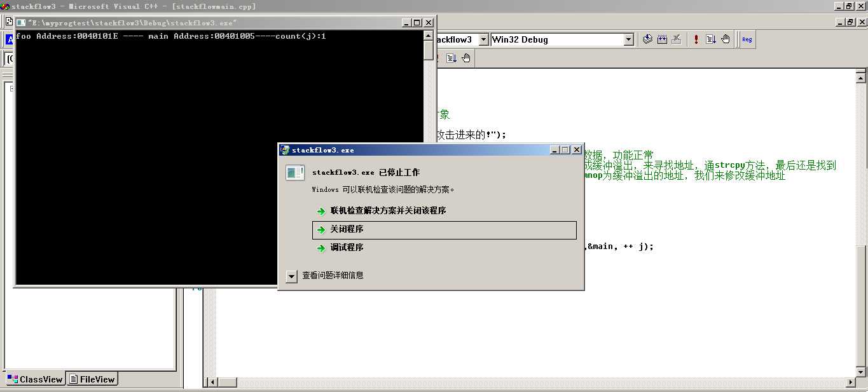The width and height of the screenshot is (868, 392).
Task: Maximize the console window
Action: click(417, 22)
